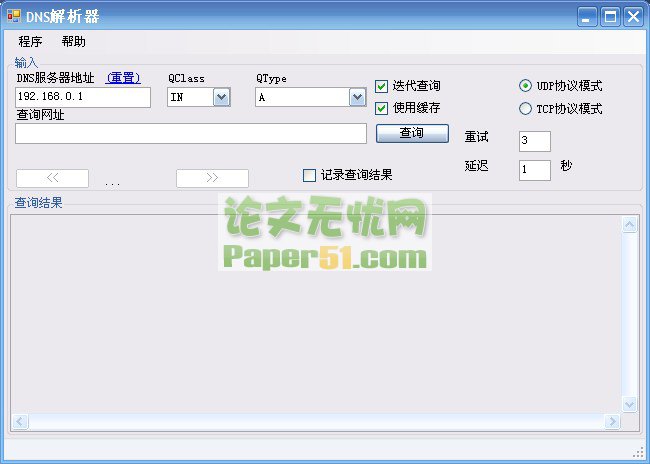
Task: Click into the 查询网址 input field
Action: pyautogui.click(x=191, y=134)
